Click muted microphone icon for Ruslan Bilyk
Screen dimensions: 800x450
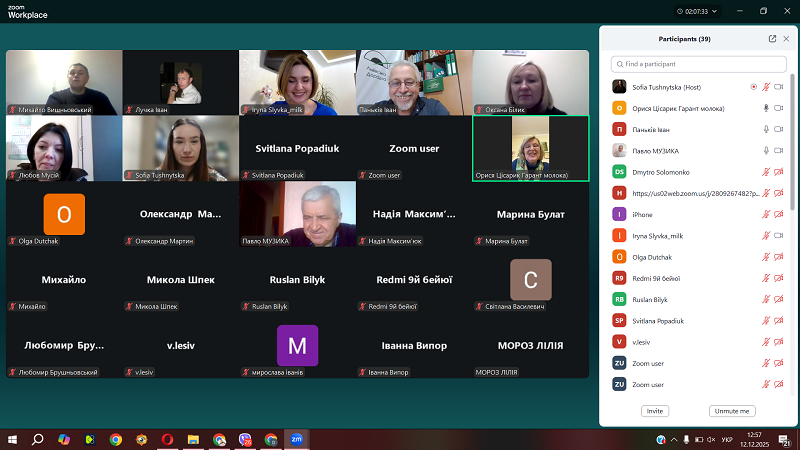click(x=766, y=299)
